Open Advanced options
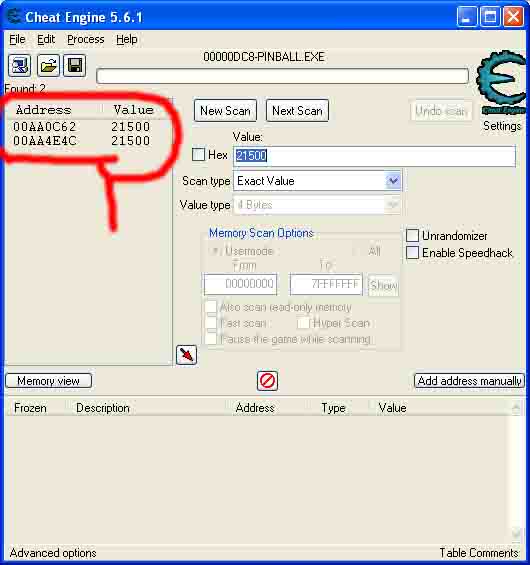 [53, 553]
